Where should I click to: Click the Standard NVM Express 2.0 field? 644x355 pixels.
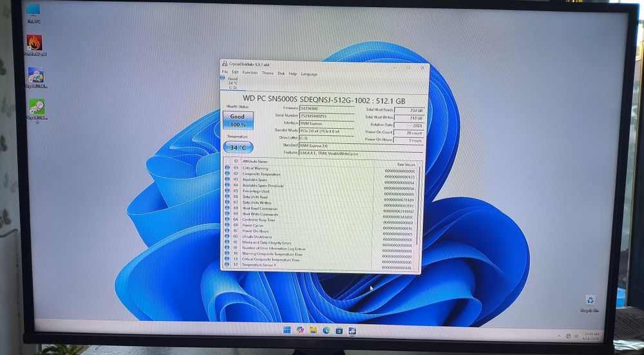[361, 146]
